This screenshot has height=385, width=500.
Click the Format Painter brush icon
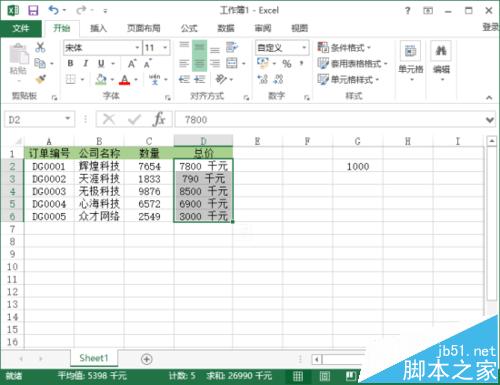tap(40, 79)
